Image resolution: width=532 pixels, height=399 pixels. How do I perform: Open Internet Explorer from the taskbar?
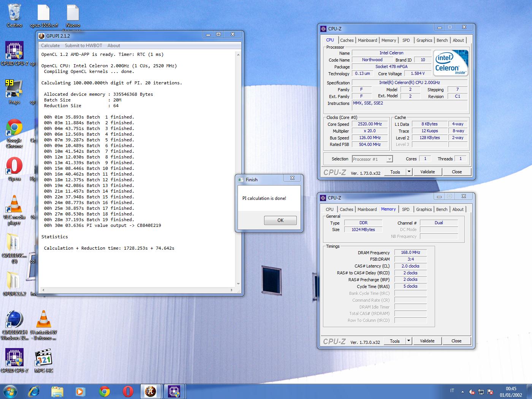pos(34,391)
